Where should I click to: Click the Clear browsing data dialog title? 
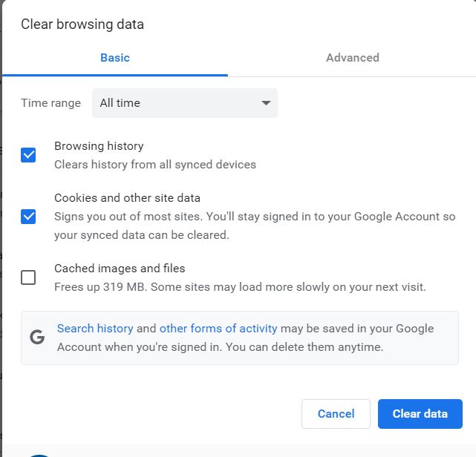tap(82, 24)
